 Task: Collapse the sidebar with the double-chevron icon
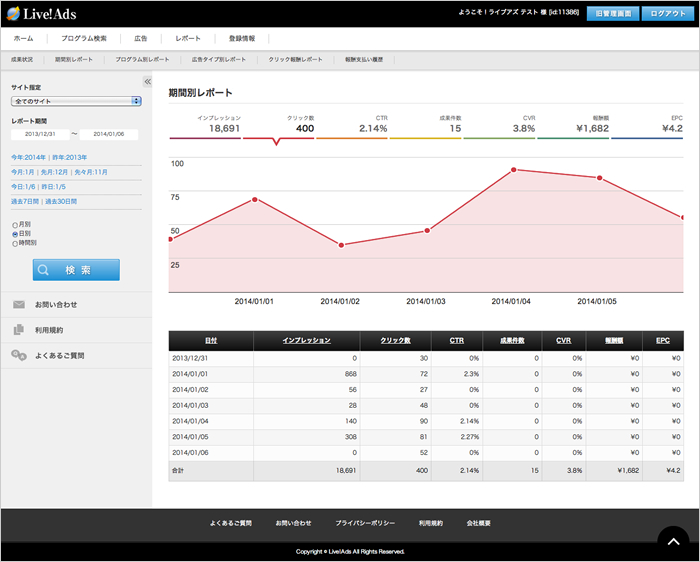[147, 82]
